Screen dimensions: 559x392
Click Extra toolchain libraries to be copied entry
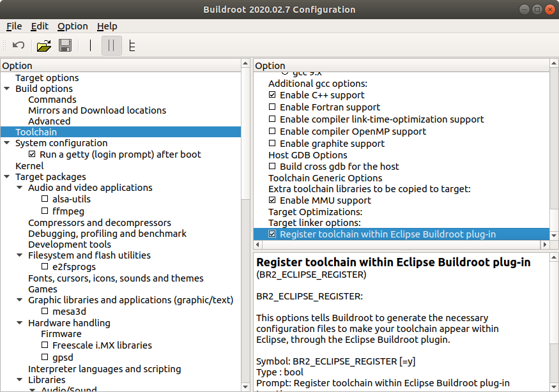[369, 189]
